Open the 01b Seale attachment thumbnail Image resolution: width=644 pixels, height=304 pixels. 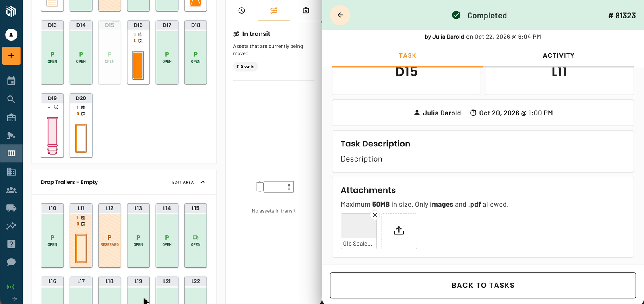coord(359,231)
